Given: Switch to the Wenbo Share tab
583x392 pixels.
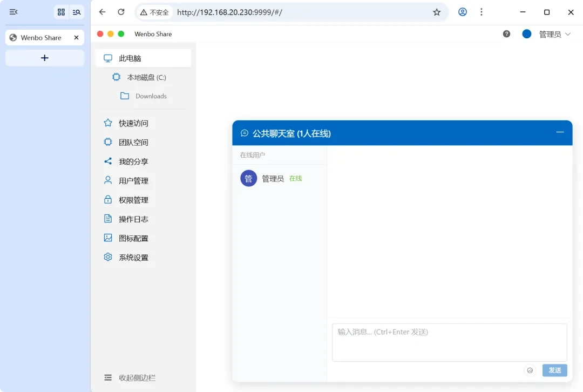Looking at the screenshot, I should coord(41,38).
